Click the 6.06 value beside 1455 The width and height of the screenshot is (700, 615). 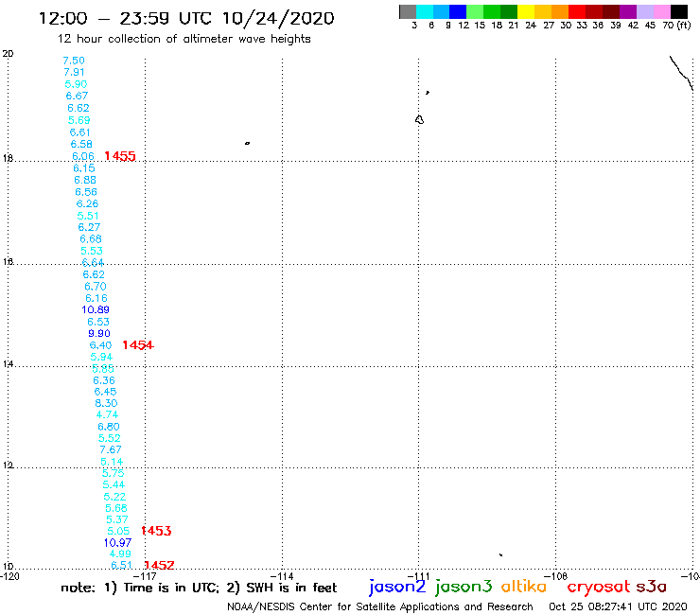point(83,156)
